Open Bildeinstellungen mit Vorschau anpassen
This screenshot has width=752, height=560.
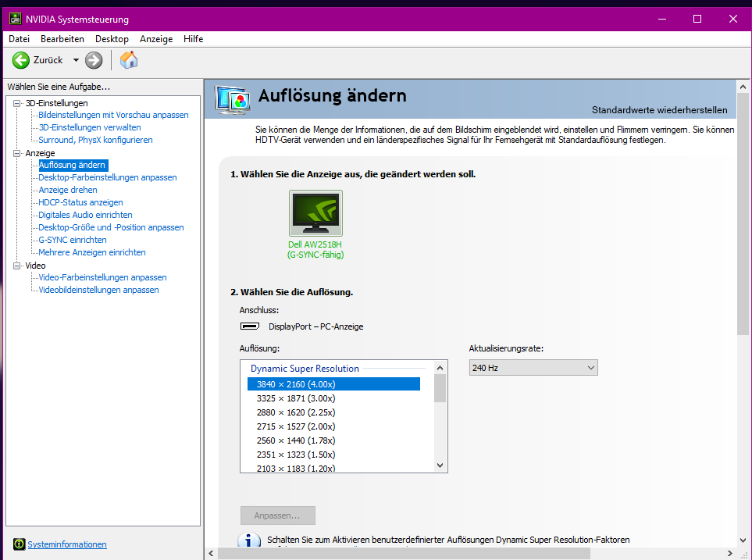click(114, 115)
